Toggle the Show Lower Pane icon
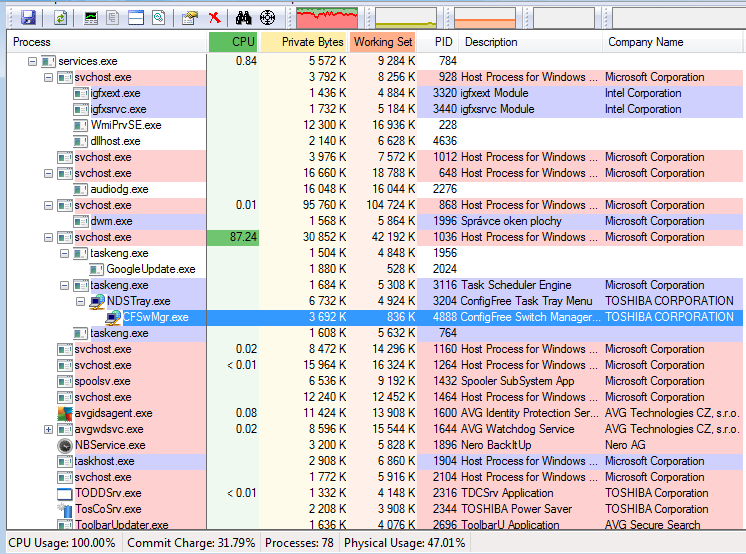Viewport: 746px width, 554px height. [x=136, y=17]
